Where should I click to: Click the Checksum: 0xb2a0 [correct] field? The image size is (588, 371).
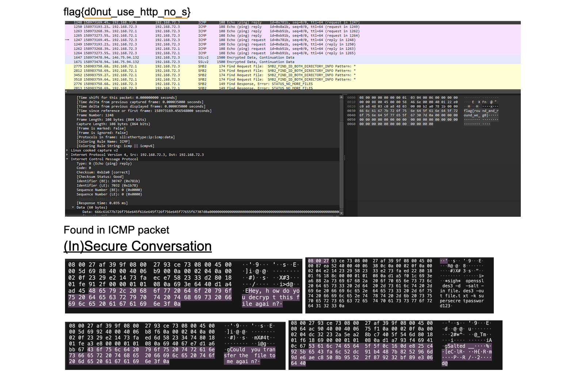coord(103,172)
